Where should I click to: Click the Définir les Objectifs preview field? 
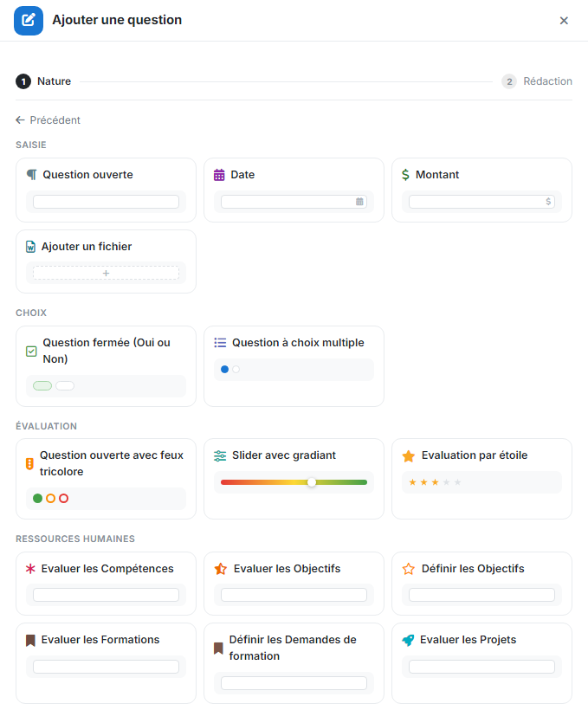[x=482, y=595]
